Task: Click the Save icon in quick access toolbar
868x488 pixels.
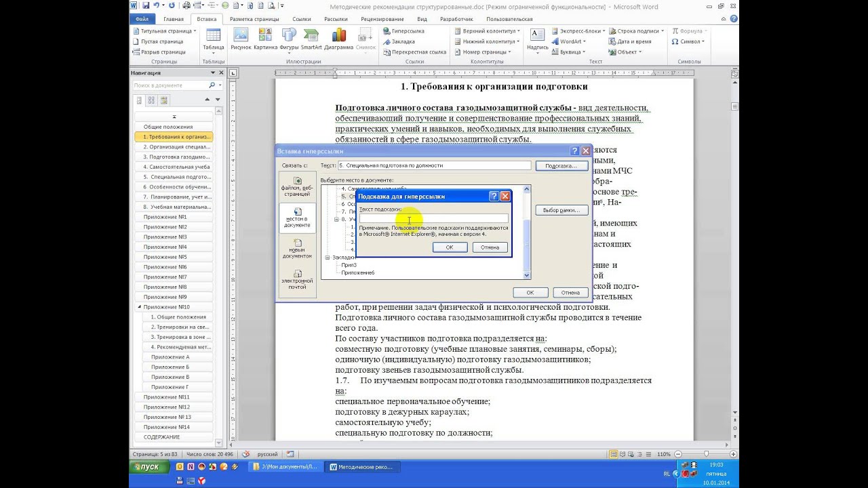Action: pos(144,5)
